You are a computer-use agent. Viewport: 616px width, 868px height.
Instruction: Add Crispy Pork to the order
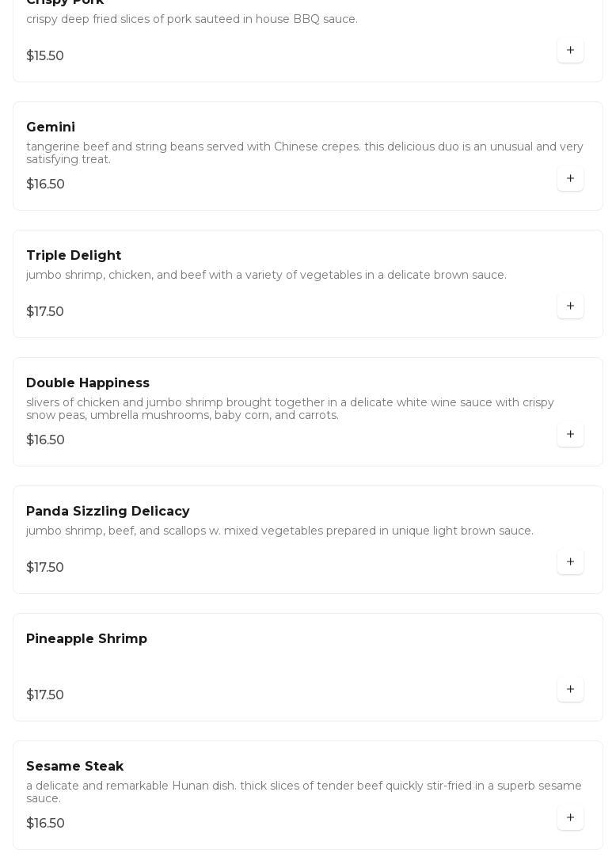click(570, 51)
